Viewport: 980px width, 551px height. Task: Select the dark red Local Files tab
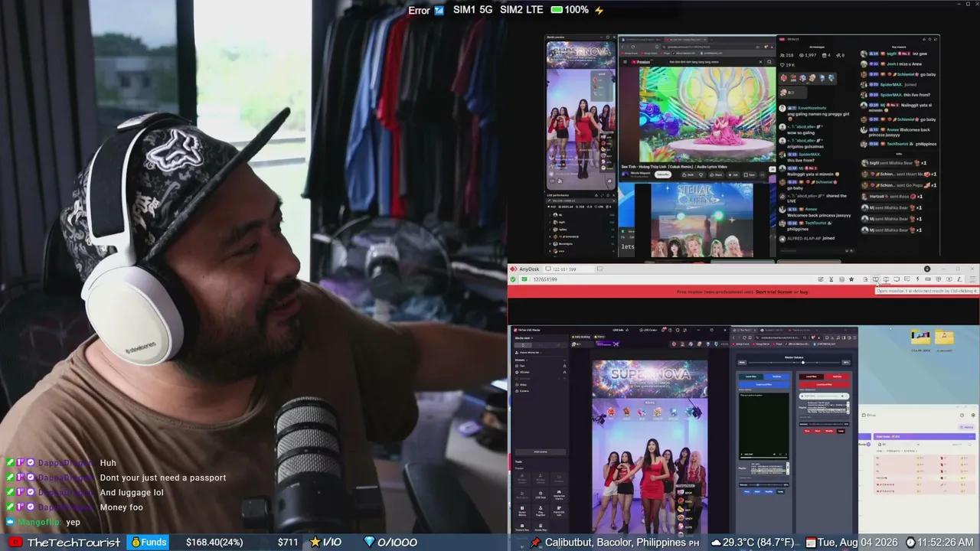[x=812, y=377]
